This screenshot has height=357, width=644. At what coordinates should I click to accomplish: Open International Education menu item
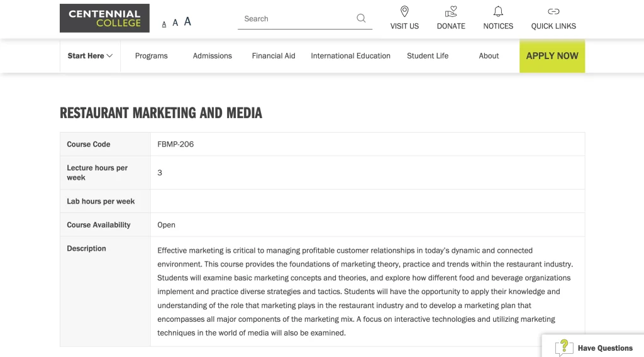point(350,56)
